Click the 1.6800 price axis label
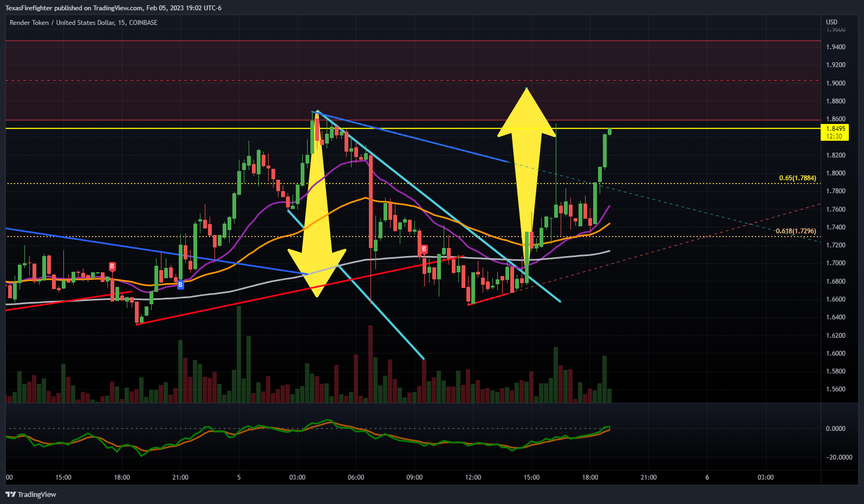 click(x=835, y=282)
